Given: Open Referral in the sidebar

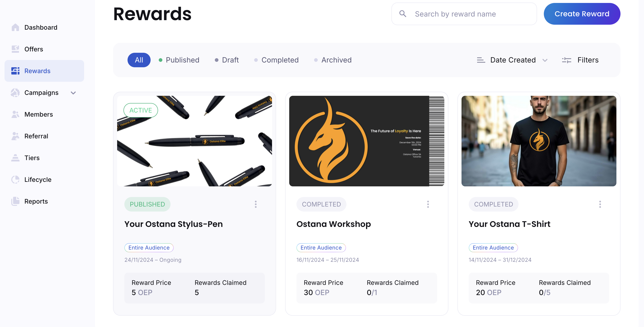Looking at the screenshot, I should [x=44, y=136].
